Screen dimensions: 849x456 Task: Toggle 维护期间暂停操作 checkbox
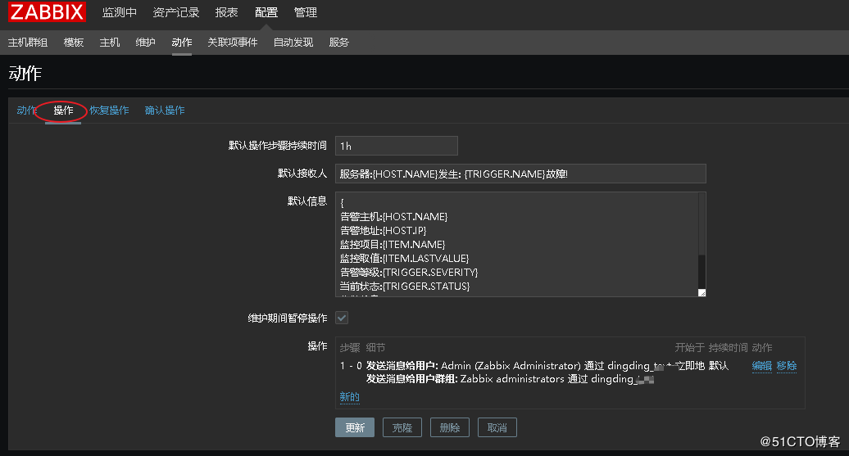(x=342, y=318)
